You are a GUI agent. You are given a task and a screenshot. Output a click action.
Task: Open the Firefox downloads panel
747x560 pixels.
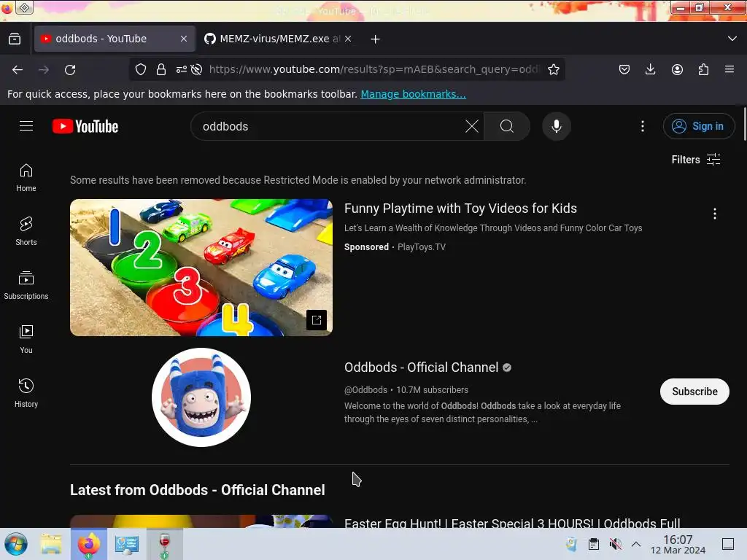click(650, 69)
